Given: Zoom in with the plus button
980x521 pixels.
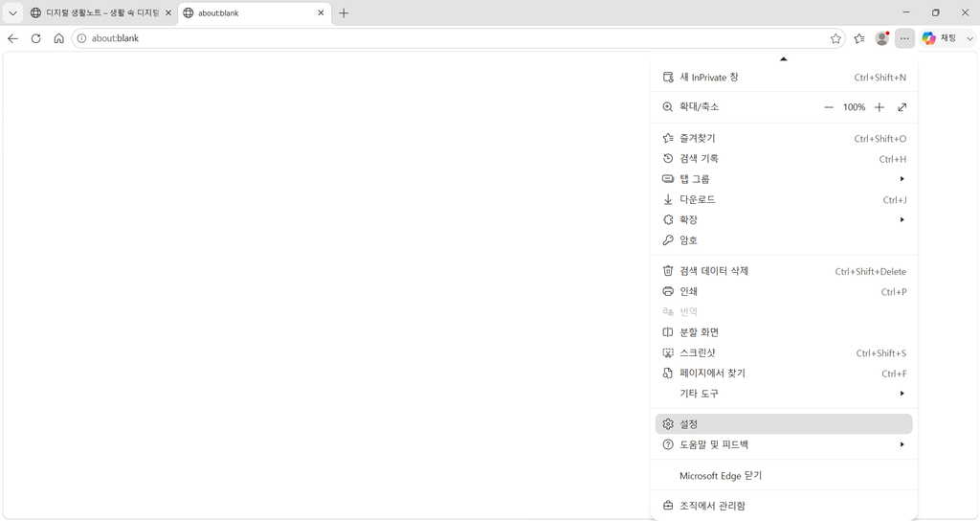Looking at the screenshot, I should [879, 107].
